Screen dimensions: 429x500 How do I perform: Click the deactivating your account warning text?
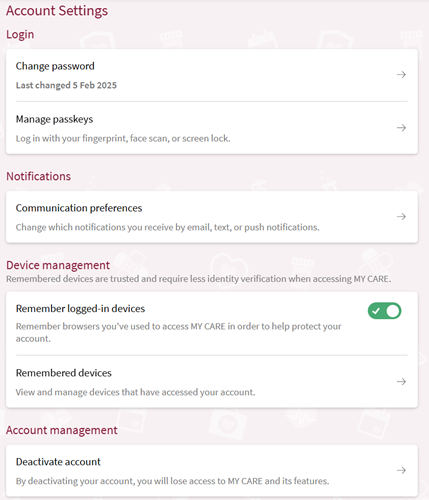[x=172, y=481]
